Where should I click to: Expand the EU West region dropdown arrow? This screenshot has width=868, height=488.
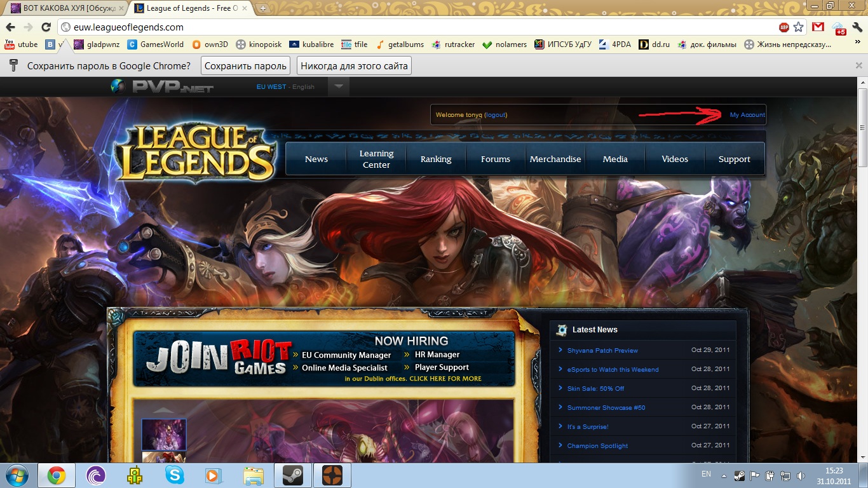[x=339, y=86]
